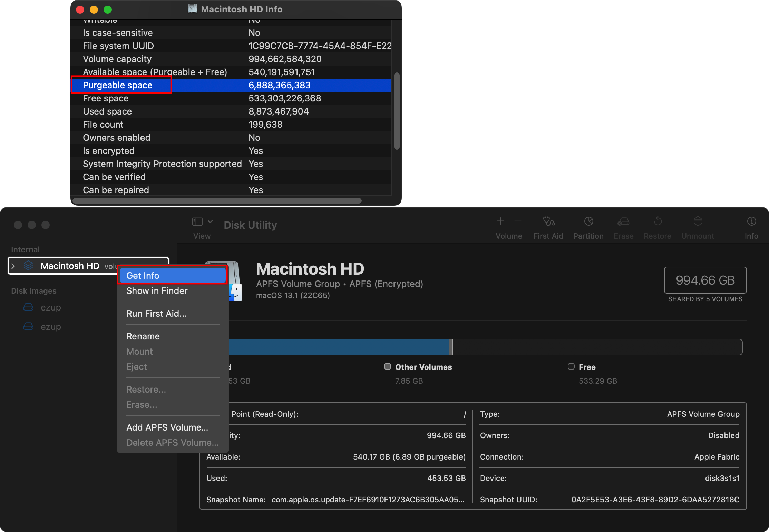This screenshot has width=769, height=532.
Task: Select the Can be verified row
Action: (231, 177)
